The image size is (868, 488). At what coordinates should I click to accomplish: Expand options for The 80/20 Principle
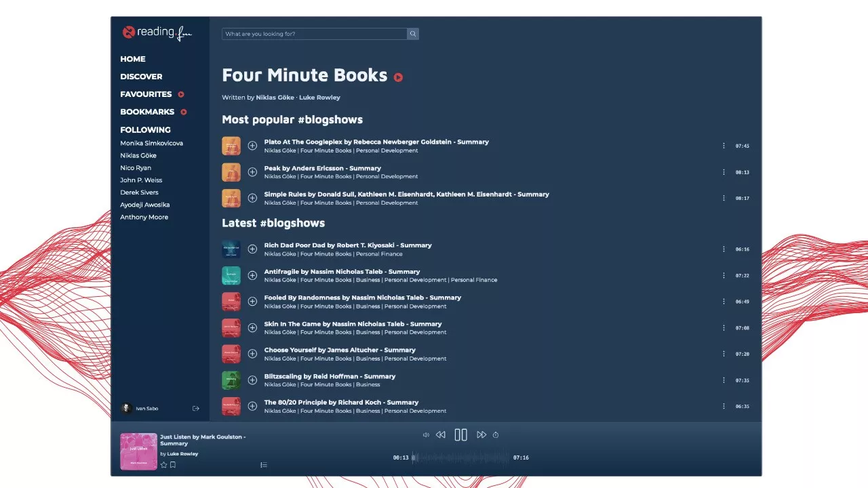(x=724, y=407)
